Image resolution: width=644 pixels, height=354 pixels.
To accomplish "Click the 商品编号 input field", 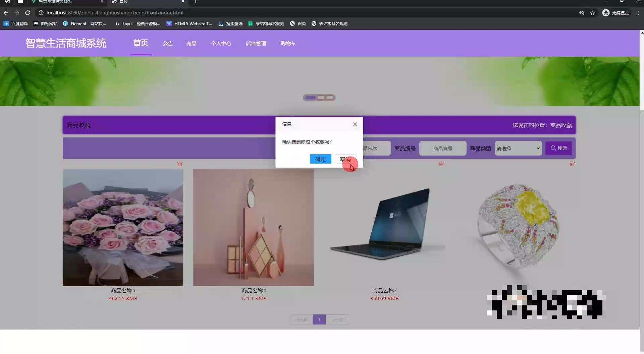I will click(443, 148).
